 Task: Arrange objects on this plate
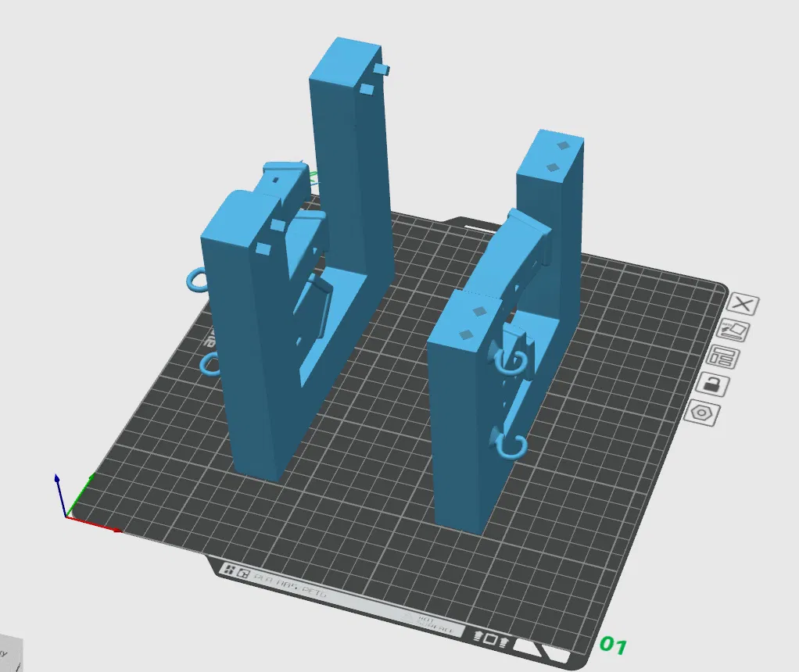coord(724,357)
